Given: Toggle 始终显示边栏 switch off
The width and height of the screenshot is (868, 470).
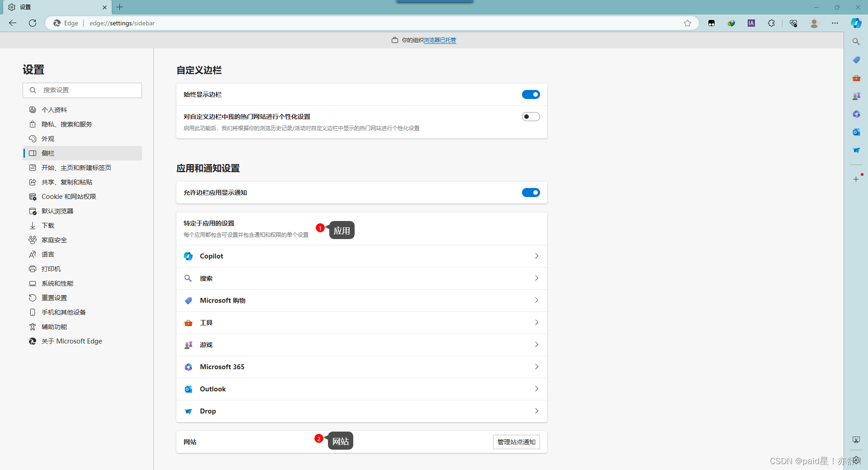Looking at the screenshot, I should click(531, 94).
